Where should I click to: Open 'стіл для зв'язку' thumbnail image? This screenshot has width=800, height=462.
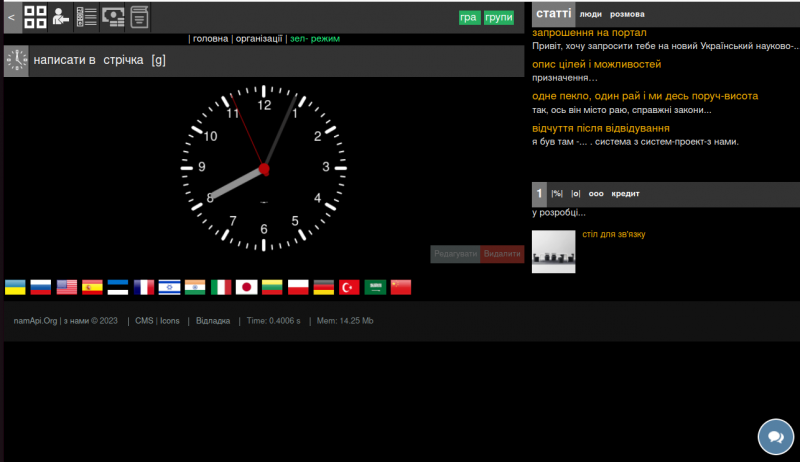point(553,252)
